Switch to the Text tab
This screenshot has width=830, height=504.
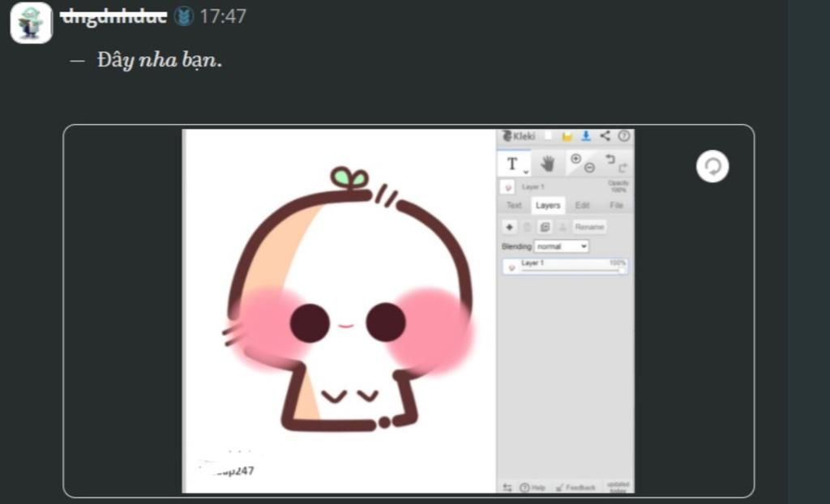pyautogui.click(x=514, y=206)
